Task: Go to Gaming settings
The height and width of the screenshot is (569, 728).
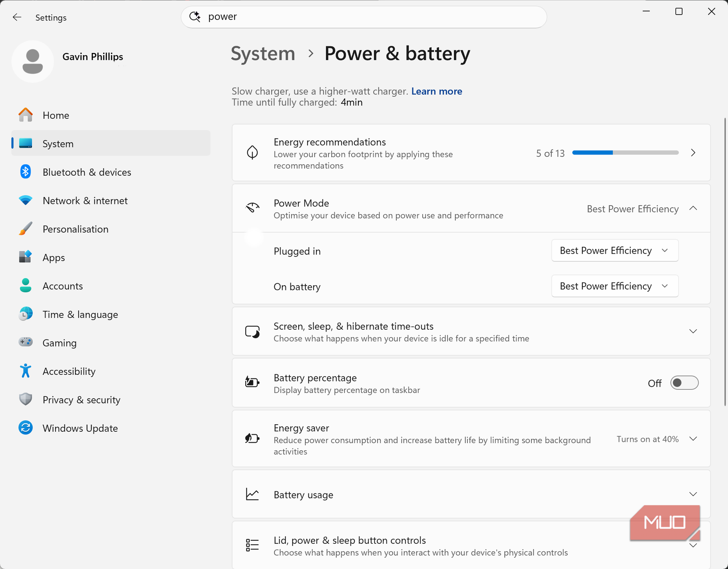Action: 111,343
